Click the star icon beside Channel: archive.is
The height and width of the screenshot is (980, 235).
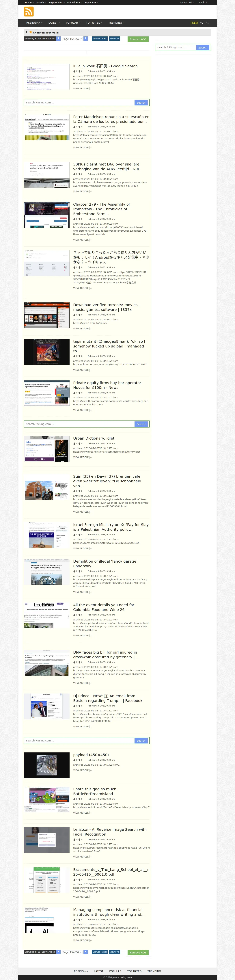click(30, 32)
